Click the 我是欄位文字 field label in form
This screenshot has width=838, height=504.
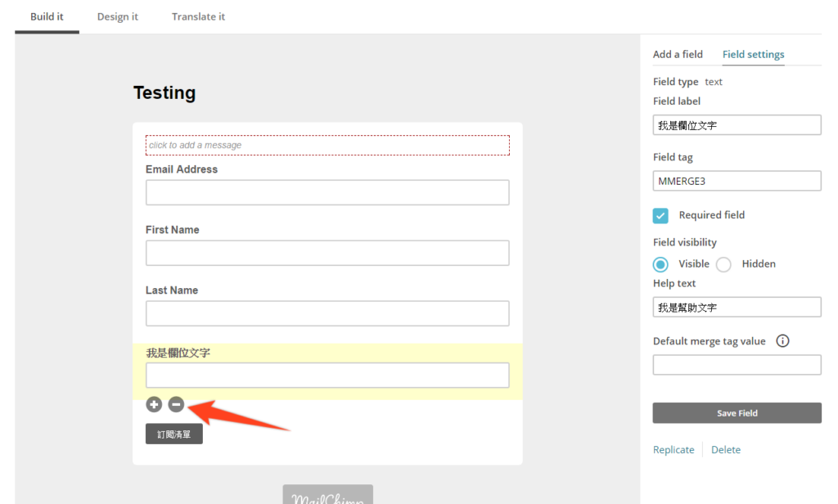[178, 353]
